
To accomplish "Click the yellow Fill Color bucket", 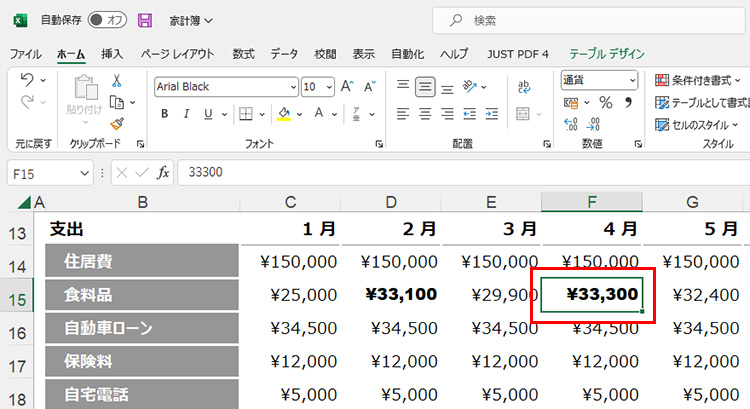I will click(x=284, y=114).
